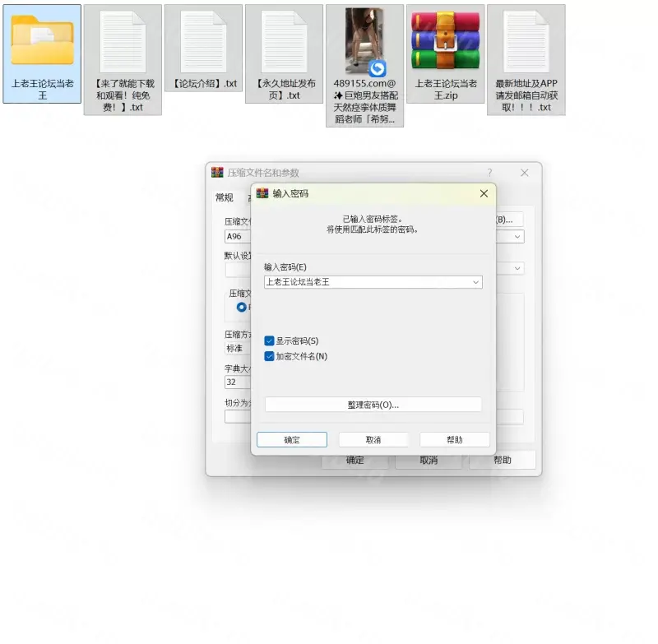Screen dimensions: 658x644
Task: Click the file name label 上老王论坛当老王.zip
Action: click(x=446, y=90)
